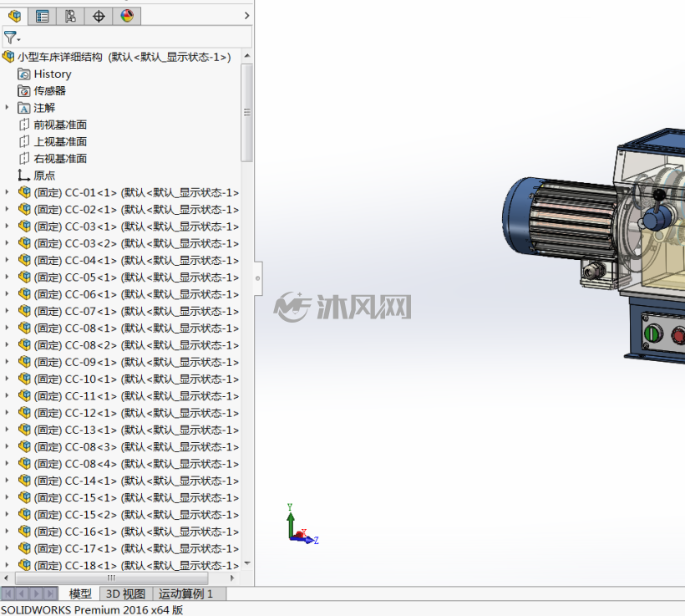Click the top-level assembly icon for 小型车床详细结构
685x616 pixels.
click(8, 57)
